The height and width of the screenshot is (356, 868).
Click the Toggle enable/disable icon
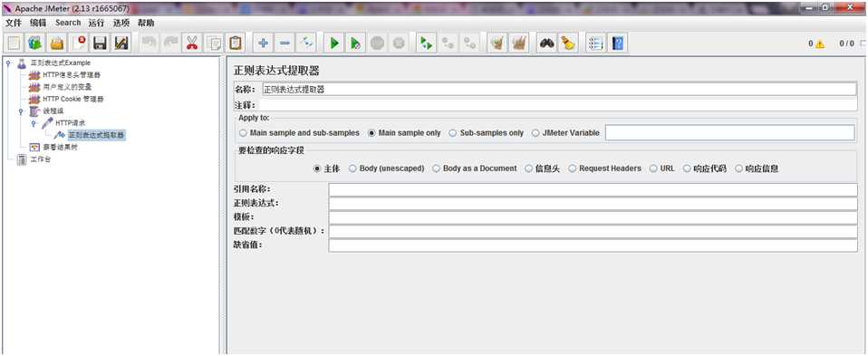point(306,43)
